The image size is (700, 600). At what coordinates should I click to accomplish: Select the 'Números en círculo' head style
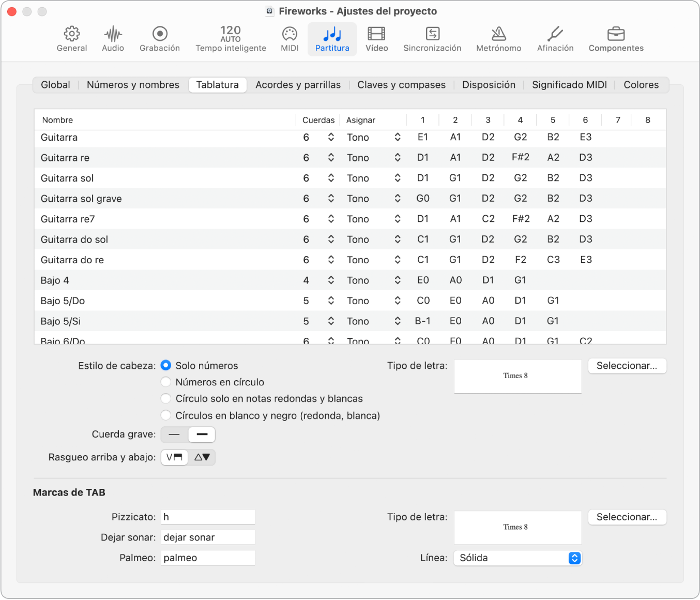pos(166,382)
